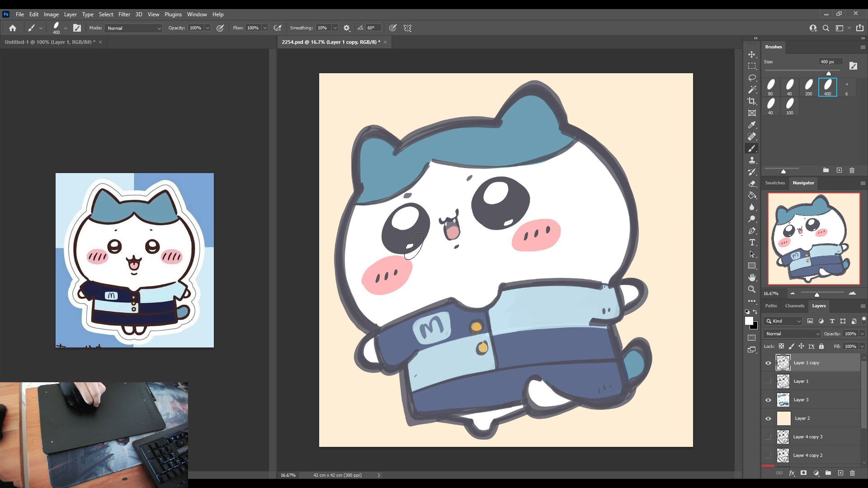This screenshot has width=868, height=488.
Task: Open layer Fill dropdown arrow
Action: click(x=862, y=347)
